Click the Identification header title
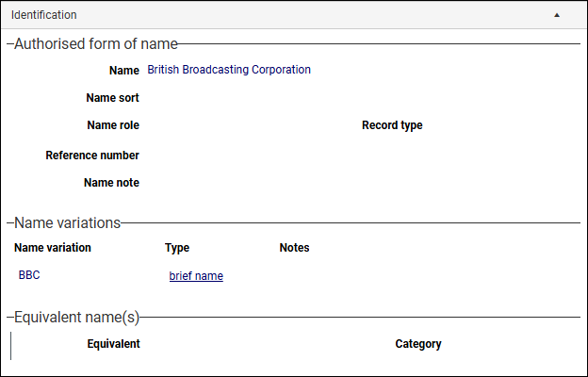This screenshot has width=588, height=377. tap(44, 15)
